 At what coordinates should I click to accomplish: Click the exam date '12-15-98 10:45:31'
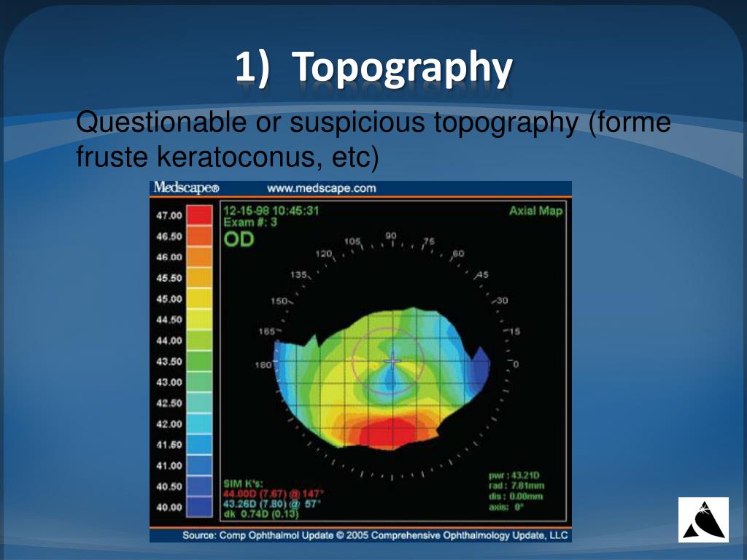pos(271,211)
